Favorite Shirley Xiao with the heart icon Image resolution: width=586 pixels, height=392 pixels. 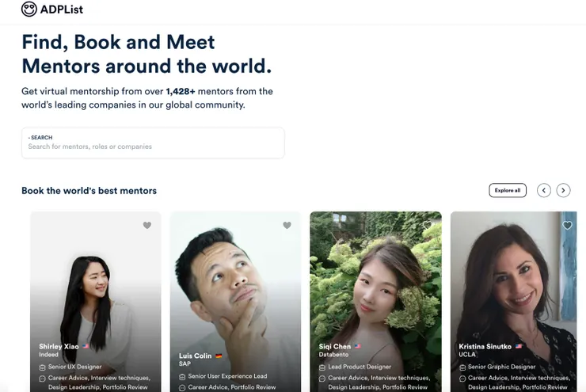click(146, 226)
